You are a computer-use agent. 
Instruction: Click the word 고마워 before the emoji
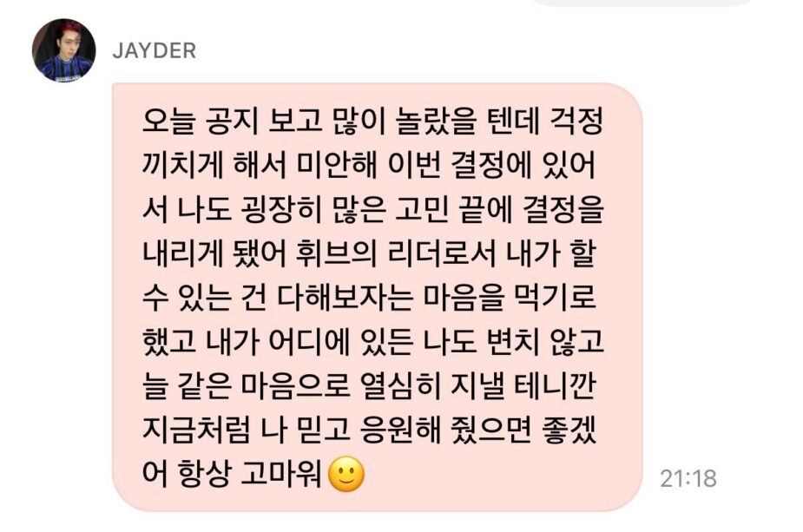pyautogui.click(x=281, y=475)
